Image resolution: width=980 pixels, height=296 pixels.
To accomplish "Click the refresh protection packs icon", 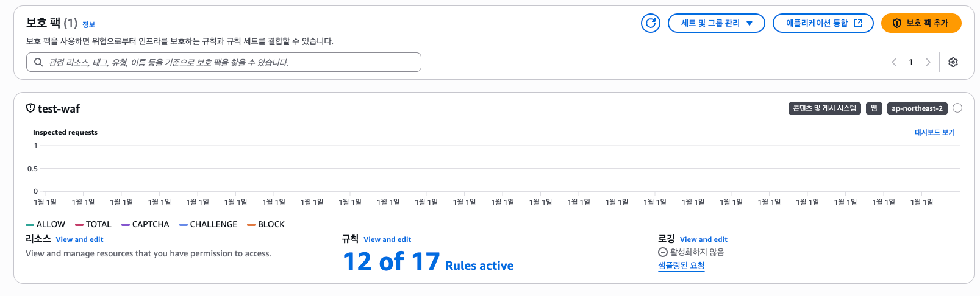I will pyautogui.click(x=651, y=23).
